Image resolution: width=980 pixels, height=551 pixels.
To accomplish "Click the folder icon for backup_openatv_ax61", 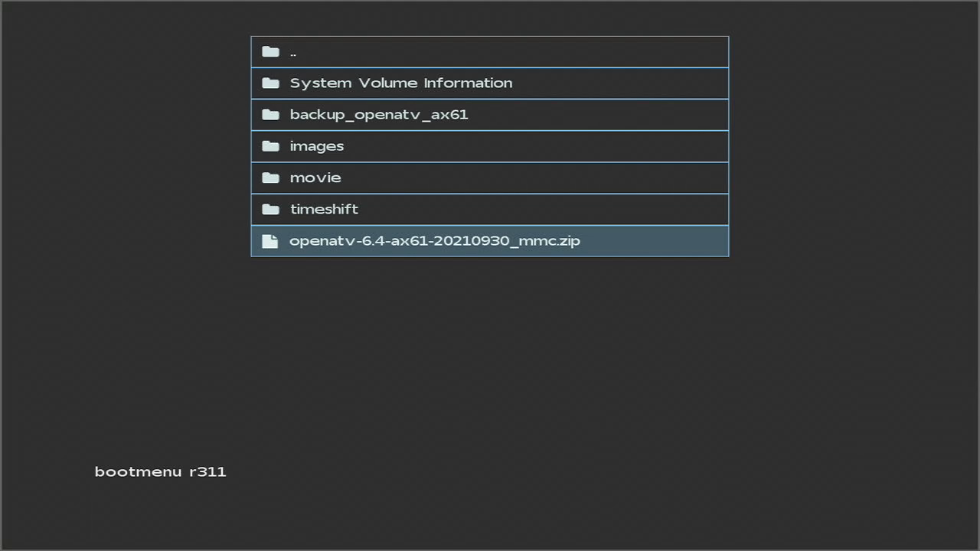I will (270, 115).
